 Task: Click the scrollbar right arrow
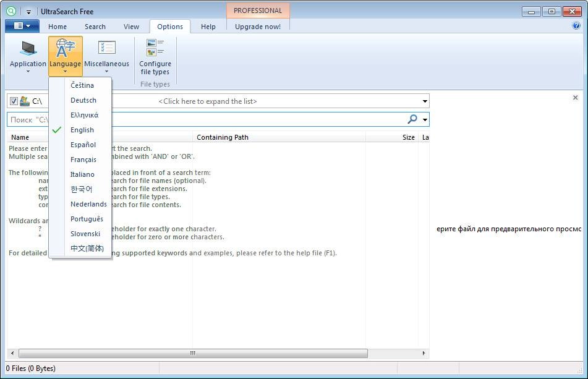pos(424,353)
